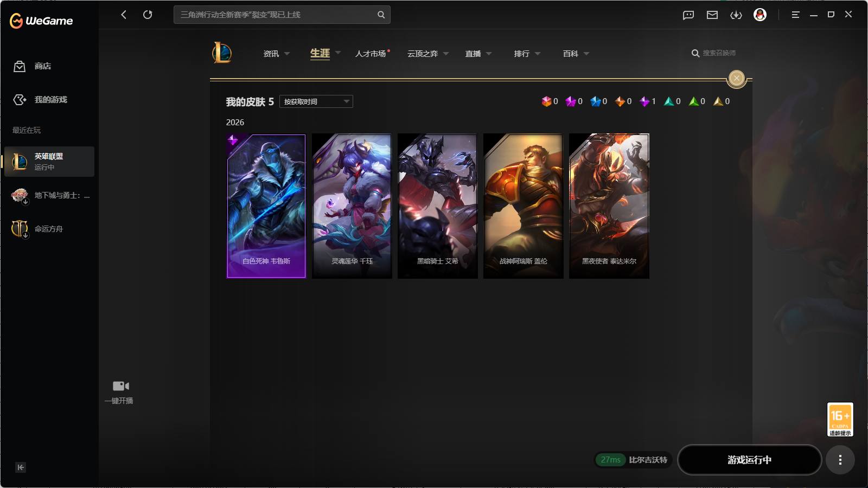Screen dimensions: 868x488
Task: Select 命运方舟 in the recent games list
Action: coord(49,229)
